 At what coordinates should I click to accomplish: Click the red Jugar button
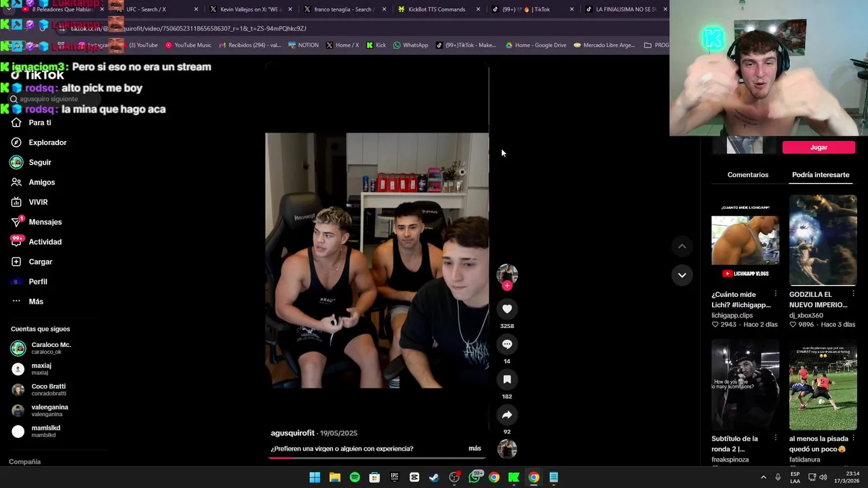click(x=818, y=147)
